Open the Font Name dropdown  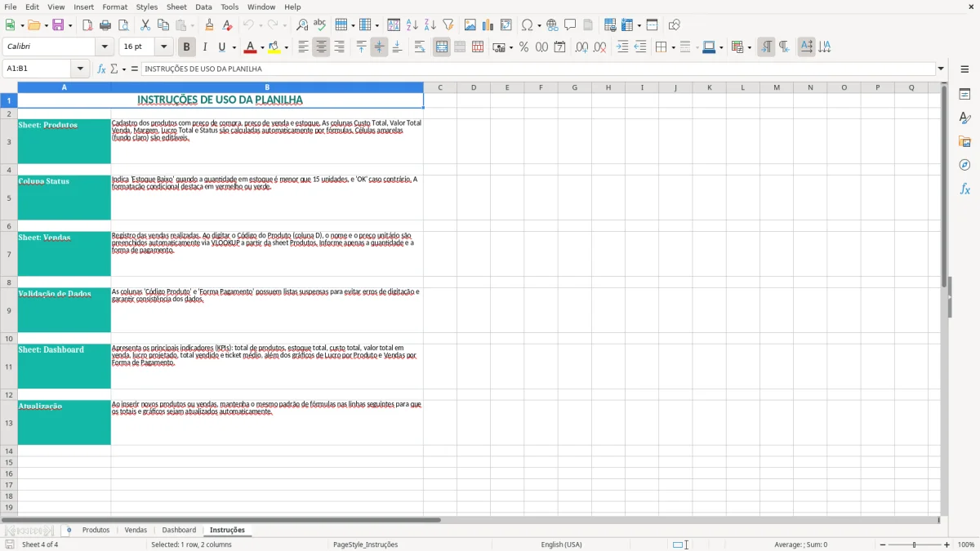(x=104, y=47)
